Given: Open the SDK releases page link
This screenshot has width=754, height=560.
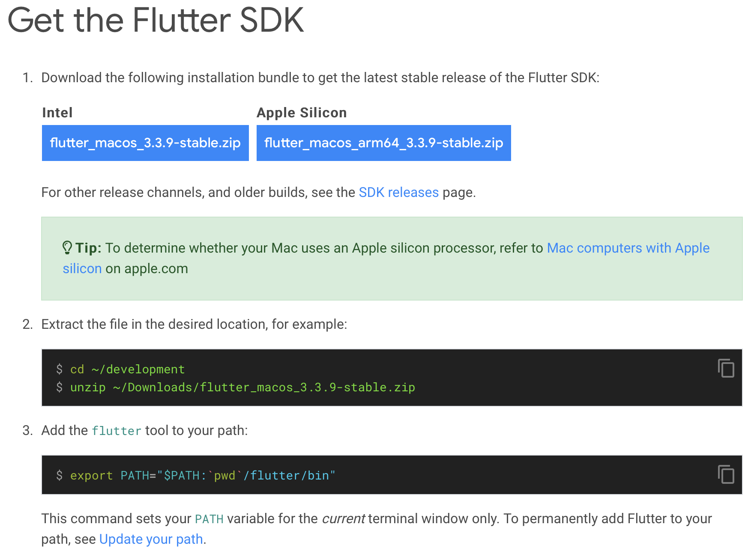Looking at the screenshot, I should point(398,193).
